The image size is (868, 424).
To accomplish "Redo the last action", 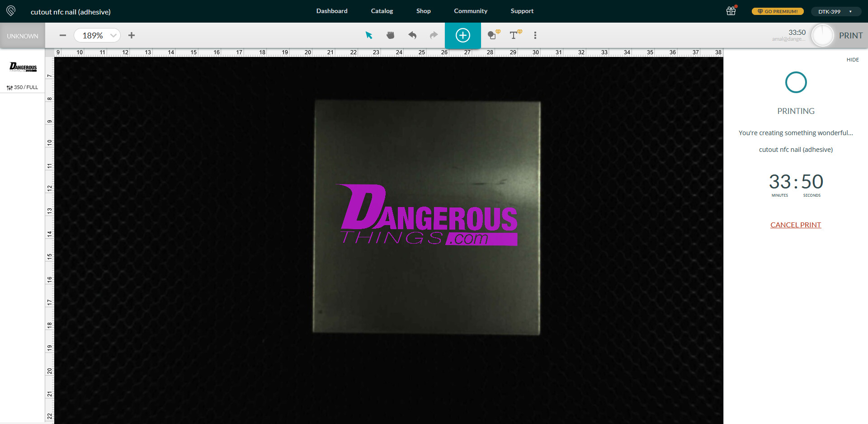I will (434, 35).
